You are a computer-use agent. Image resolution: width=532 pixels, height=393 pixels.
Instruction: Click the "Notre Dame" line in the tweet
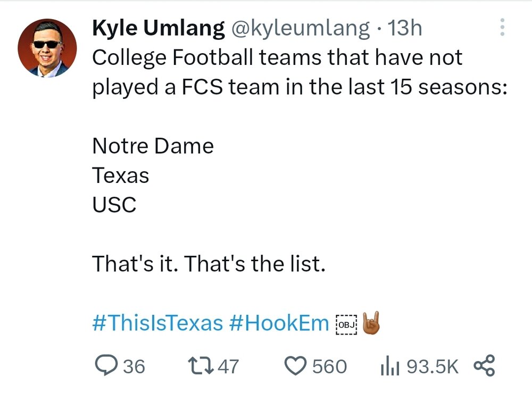click(153, 146)
